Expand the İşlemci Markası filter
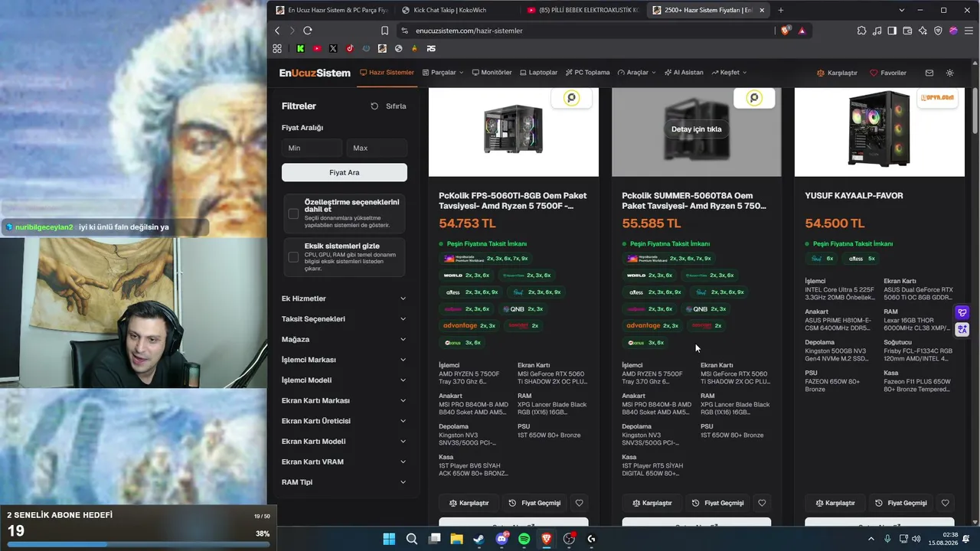This screenshot has height=551, width=980. point(344,360)
